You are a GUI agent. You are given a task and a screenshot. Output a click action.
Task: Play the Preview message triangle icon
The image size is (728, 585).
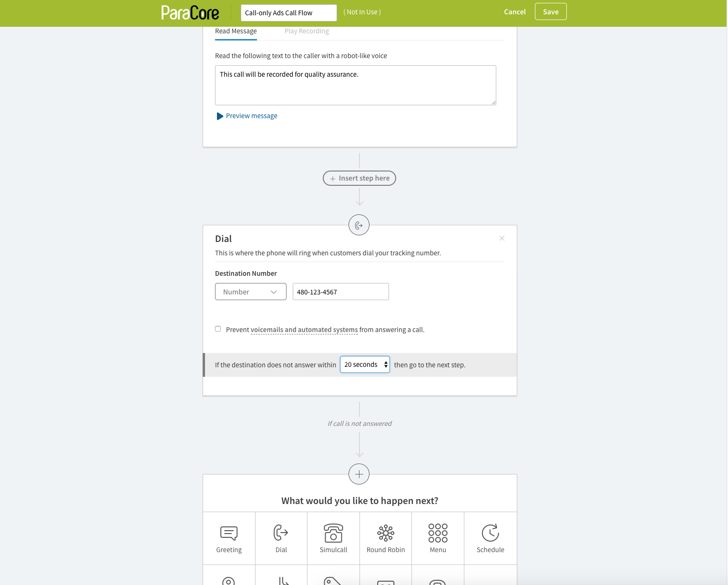pyautogui.click(x=220, y=116)
